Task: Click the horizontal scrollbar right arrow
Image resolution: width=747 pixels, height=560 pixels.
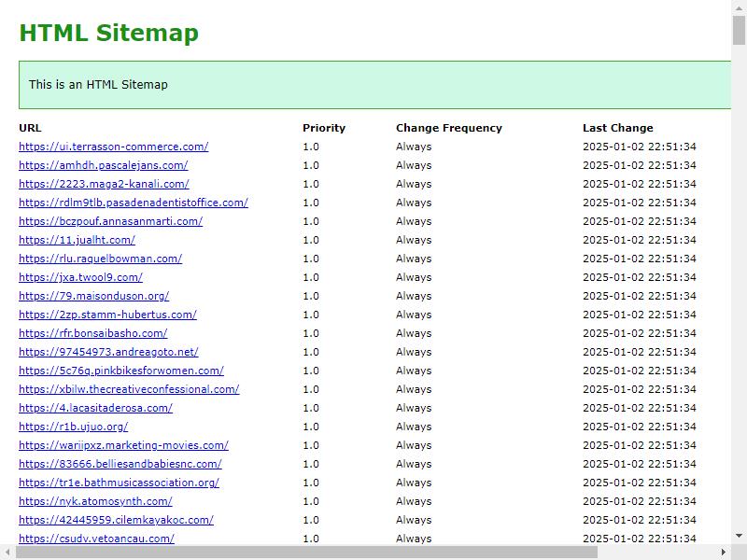Action: click(x=724, y=553)
